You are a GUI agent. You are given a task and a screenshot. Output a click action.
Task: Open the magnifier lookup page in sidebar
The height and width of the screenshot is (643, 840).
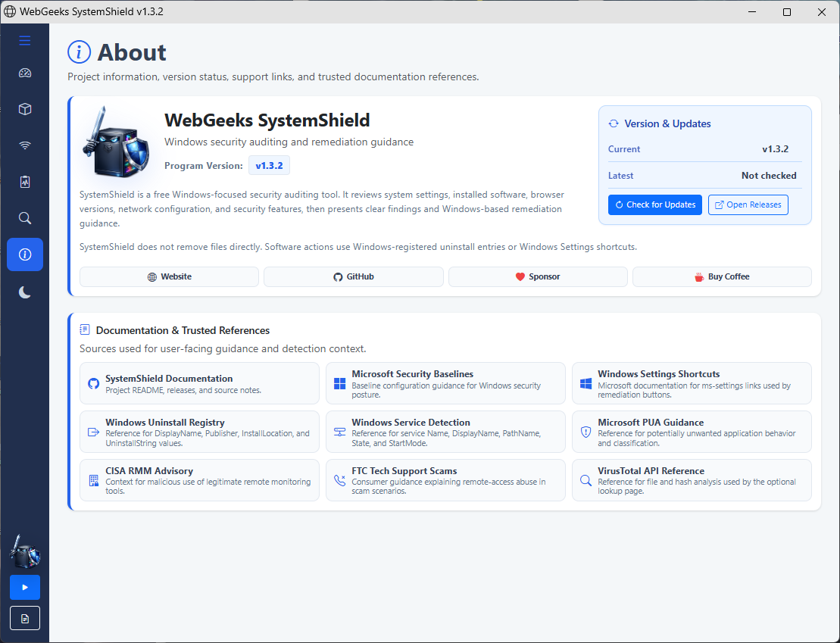[x=25, y=218]
